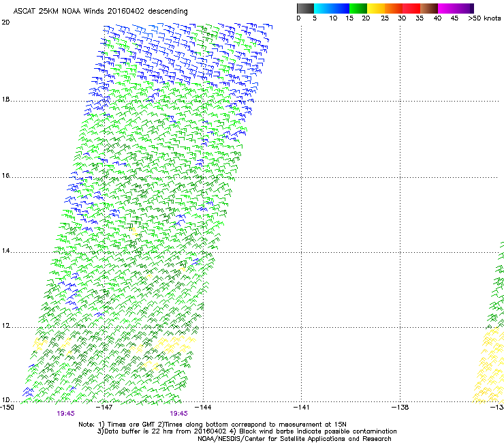Click the brown 35-40 knots color segment

[x=429, y=8]
